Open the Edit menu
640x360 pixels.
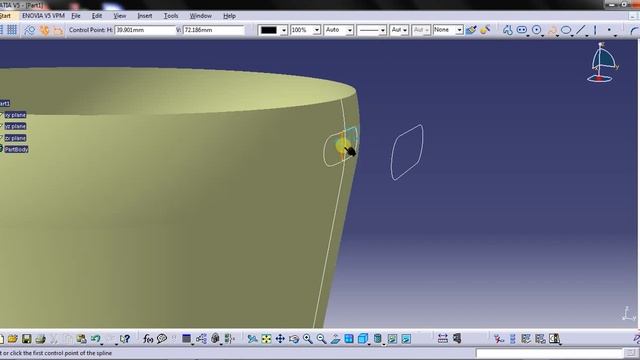[97, 16]
